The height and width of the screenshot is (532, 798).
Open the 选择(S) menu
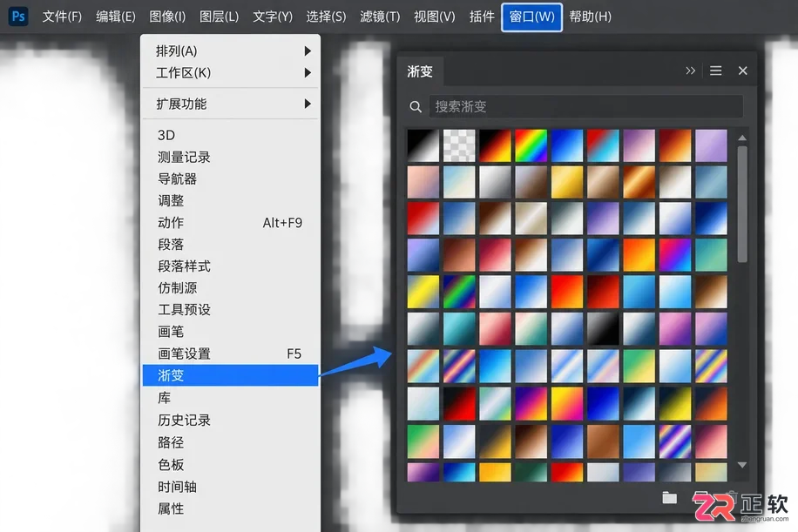[326, 17]
